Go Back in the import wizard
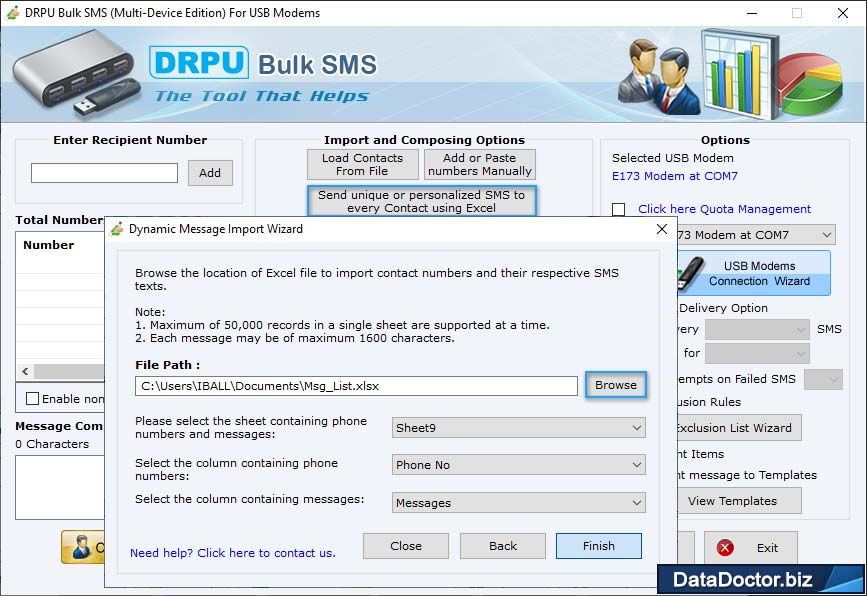 pyautogui.click(x=502, y=546)
